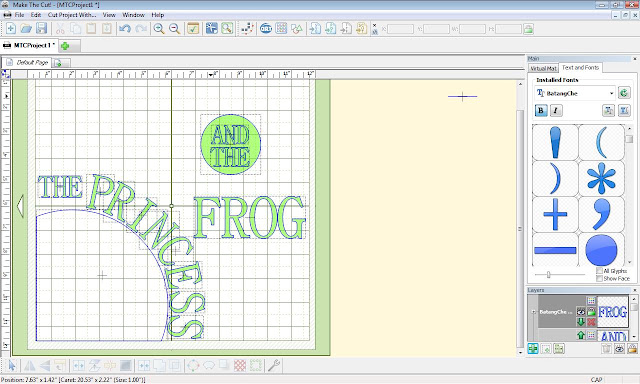Click the Open Project folder icon
The image size is (640, 384).
pyautogui.click(x=26, y=29)
